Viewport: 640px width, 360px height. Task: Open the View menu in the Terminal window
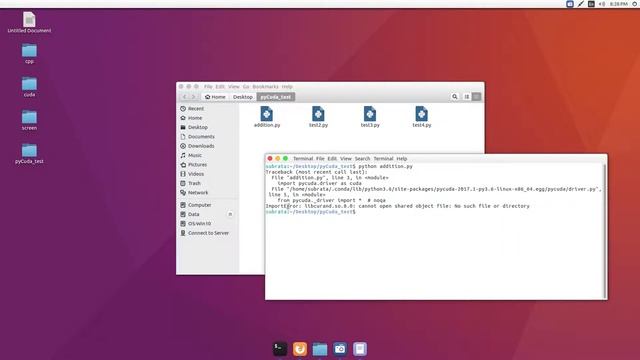[346, 158]
